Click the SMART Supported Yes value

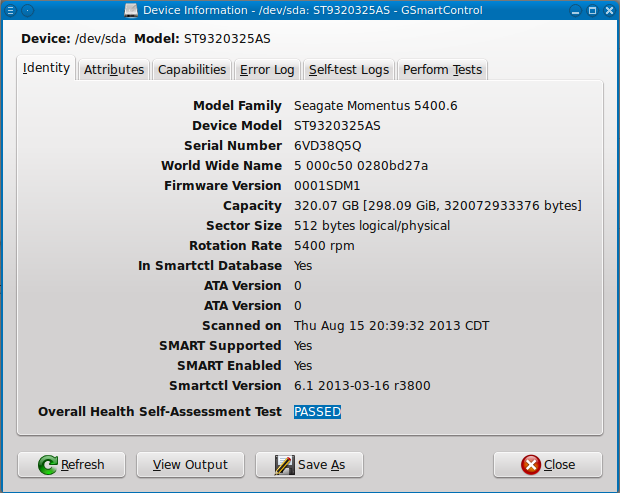click(x=303, y=346)
